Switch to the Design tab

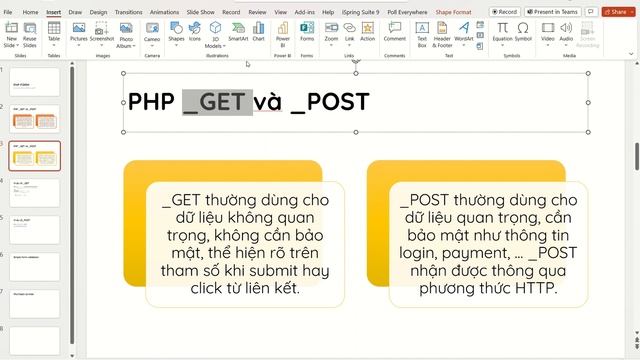98,12
